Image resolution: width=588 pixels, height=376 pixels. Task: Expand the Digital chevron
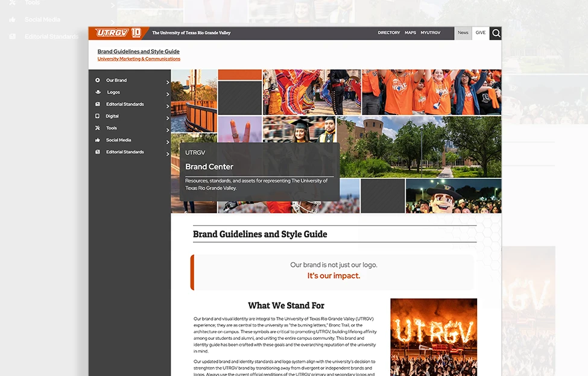coord(168,118)
